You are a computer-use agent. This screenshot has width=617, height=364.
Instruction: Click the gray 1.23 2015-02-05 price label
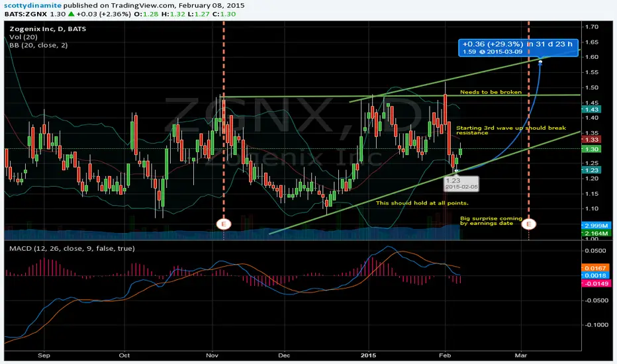(461, 183)
